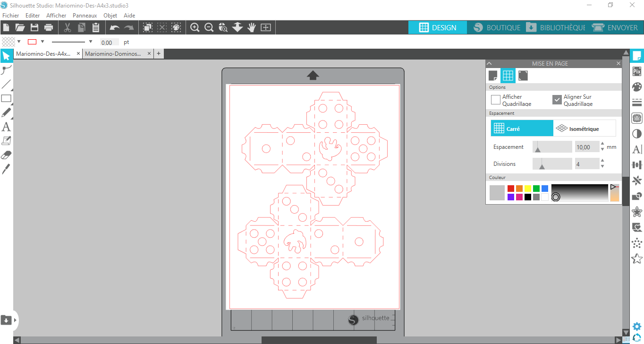Screen dimensions: 644x344
Task: Switch to the registration marks tab icon
Action: pyautogui.click(x=523, y=76)
